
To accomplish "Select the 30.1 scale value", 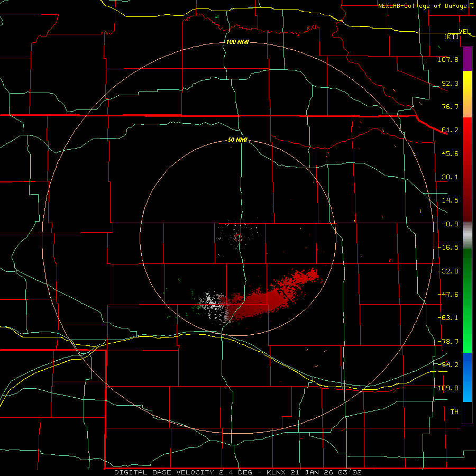I will click(x=450, y=177).
